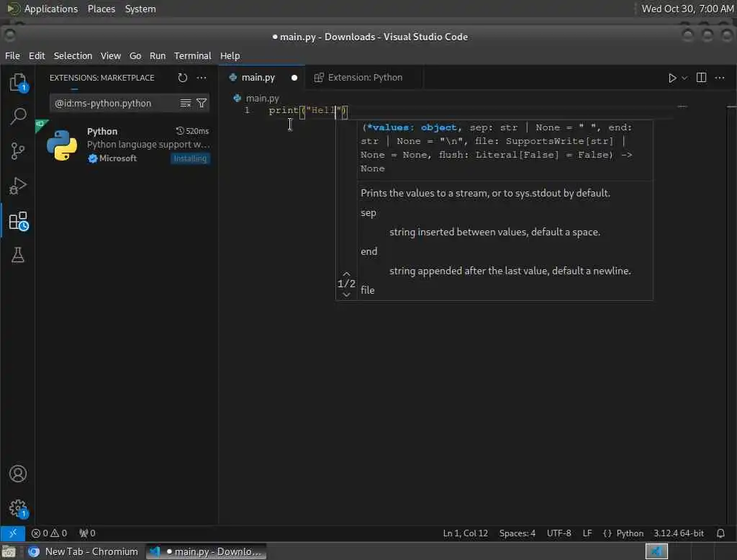Open notifications bell in status bar
The width and height of the screenshot is (737, 560).
point(720,533)
